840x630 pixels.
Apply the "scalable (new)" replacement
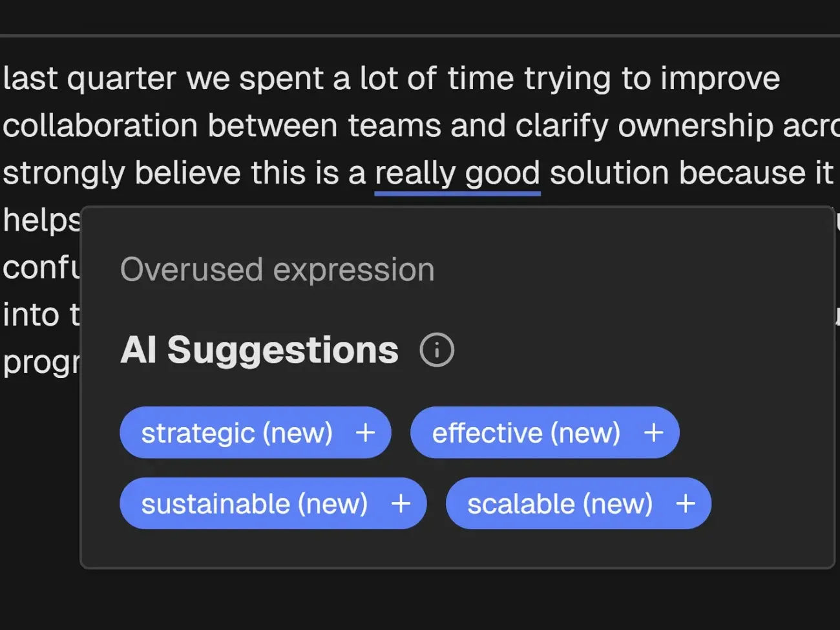561,503
